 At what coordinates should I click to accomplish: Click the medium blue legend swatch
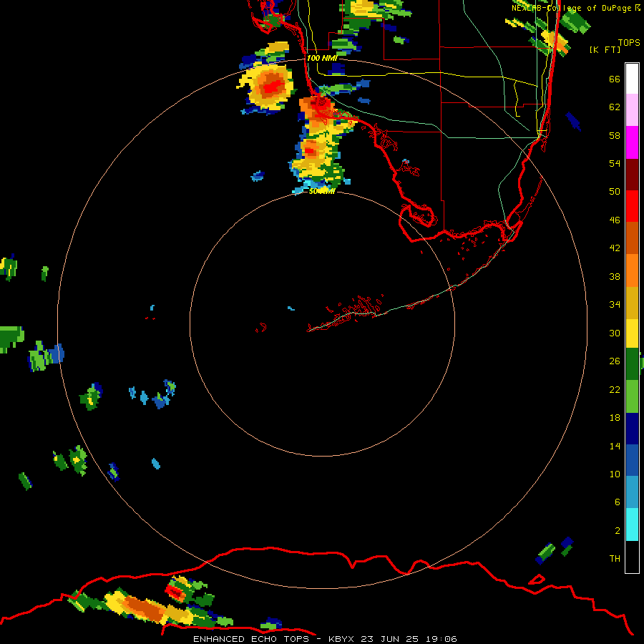point(632,460)
